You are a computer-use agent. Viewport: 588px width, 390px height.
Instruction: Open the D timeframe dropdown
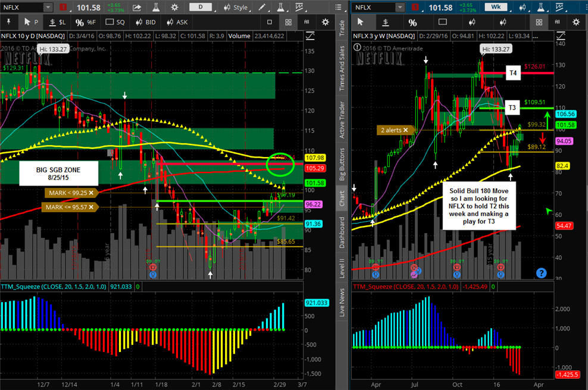(x=201, y=7)
